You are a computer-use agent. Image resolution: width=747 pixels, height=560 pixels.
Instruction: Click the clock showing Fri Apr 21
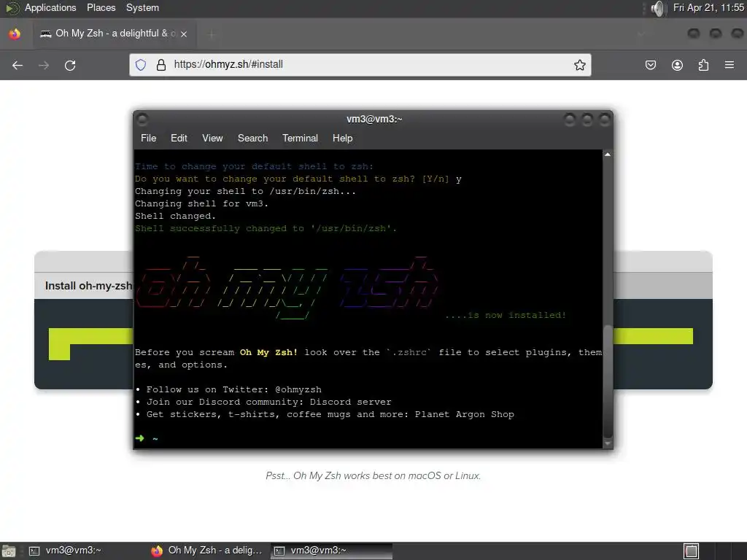pyautogui.click(x=708, y=7)
